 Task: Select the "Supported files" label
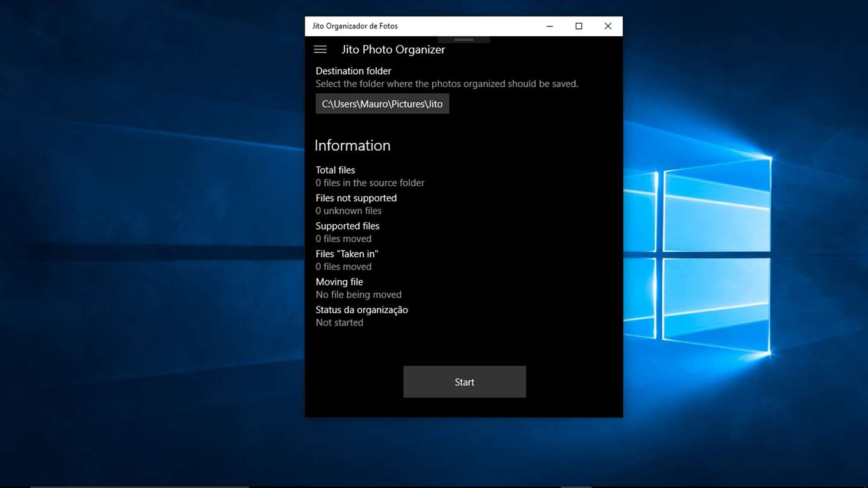click(x=347, y=226)
